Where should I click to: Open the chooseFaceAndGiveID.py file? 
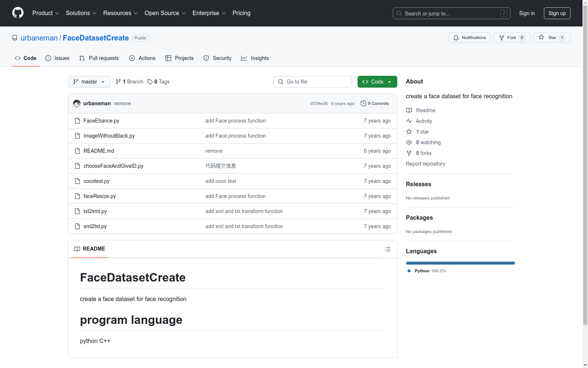tap(114, 166)
